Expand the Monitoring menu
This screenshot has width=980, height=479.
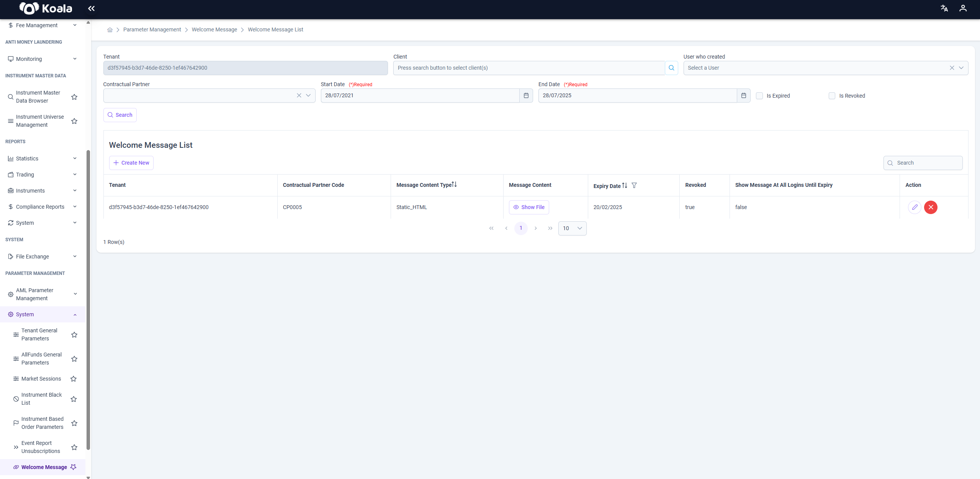click(x=43, y=59)
